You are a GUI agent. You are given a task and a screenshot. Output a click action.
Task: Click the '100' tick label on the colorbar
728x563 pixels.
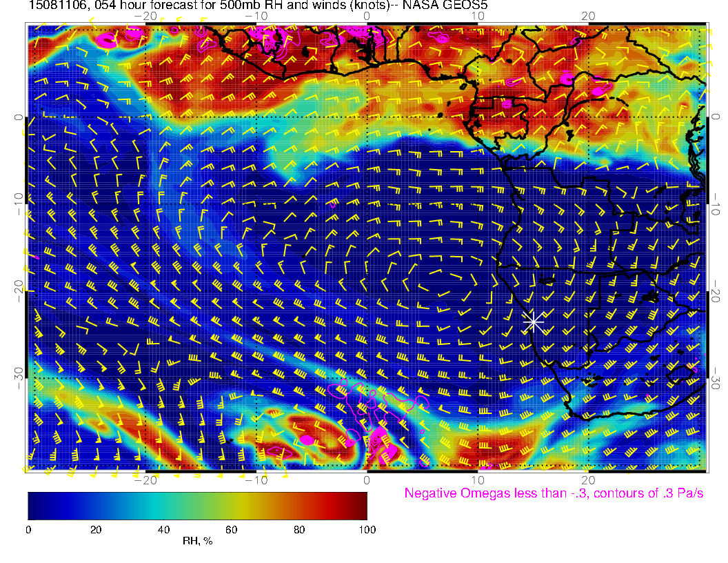[367, 530]
